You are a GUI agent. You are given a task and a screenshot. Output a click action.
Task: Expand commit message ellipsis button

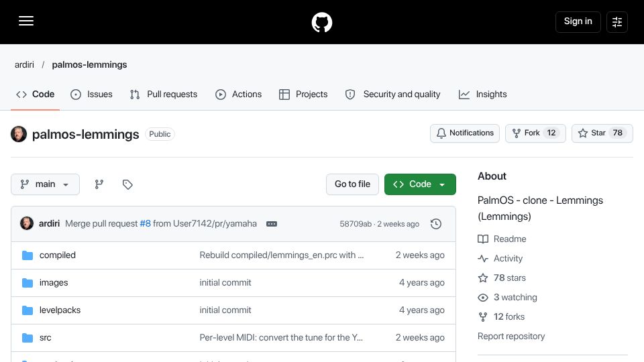[272, 224]
